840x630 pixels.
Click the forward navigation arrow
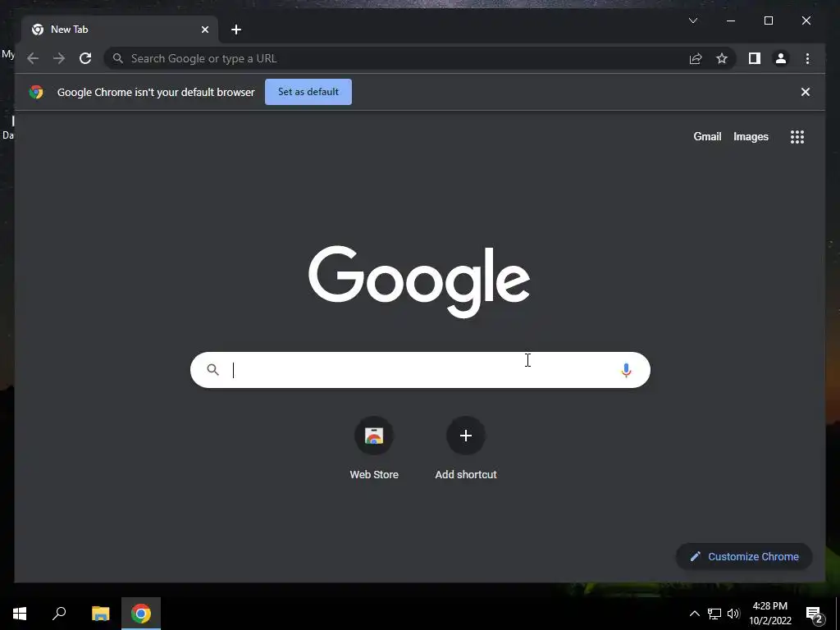coord(59,58)
